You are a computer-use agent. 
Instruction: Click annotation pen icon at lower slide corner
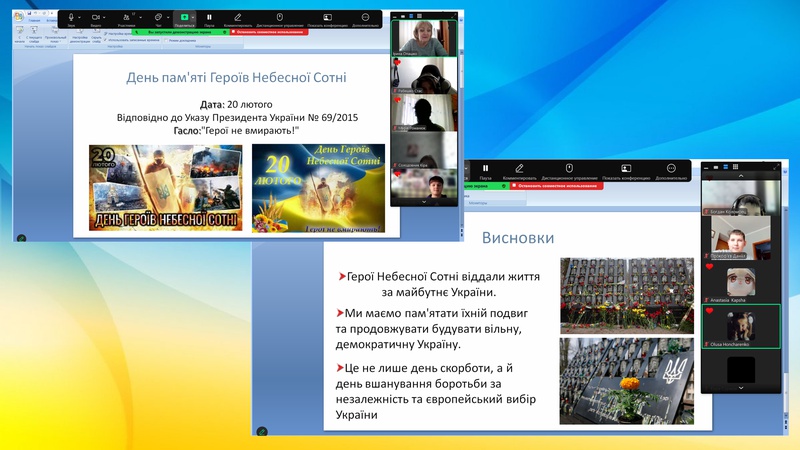(x=262, y=432)
